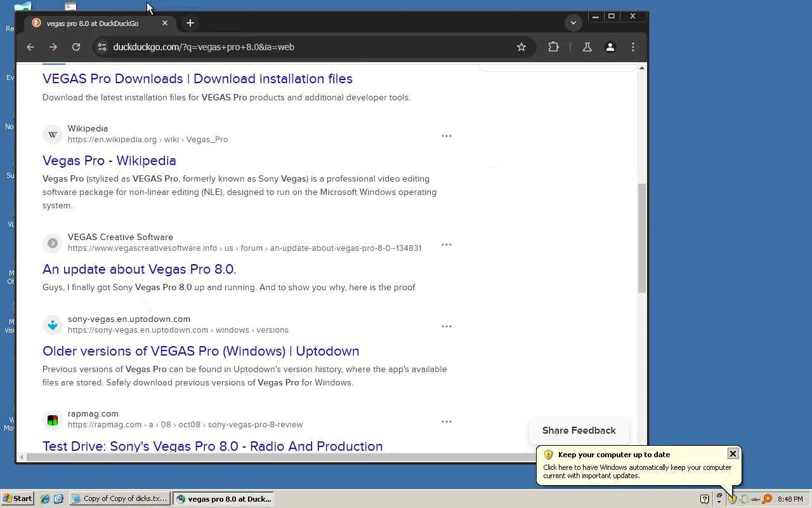Screen dimensions: 812x508
Task: Go back using the browser back arrow
Action: (30, 47)
